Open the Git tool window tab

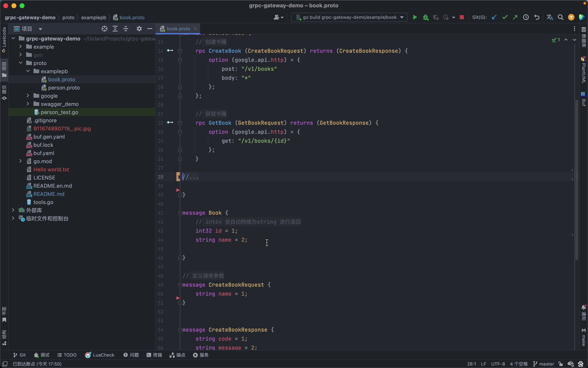click(20, 355)
